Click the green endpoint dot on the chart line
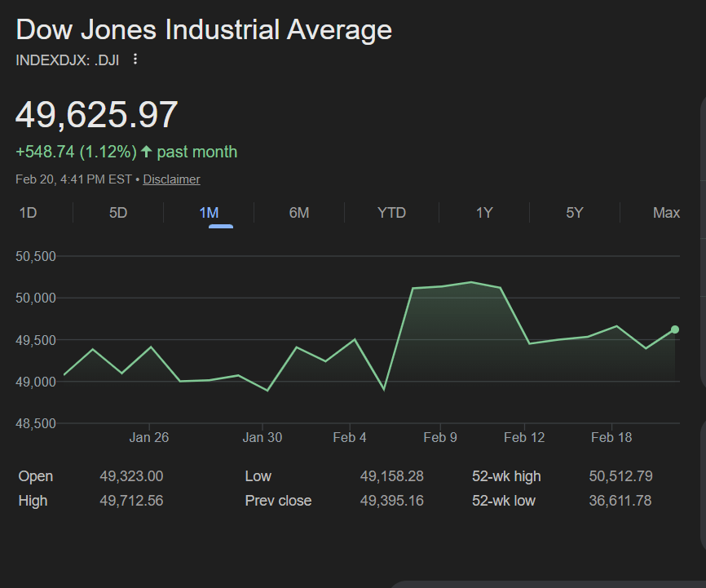The image size is (706, 588). [675, 329]
